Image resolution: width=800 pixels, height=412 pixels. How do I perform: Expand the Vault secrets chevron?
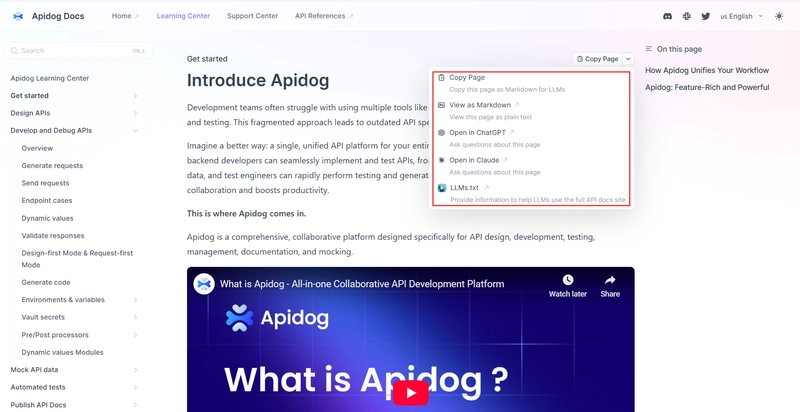135,317
